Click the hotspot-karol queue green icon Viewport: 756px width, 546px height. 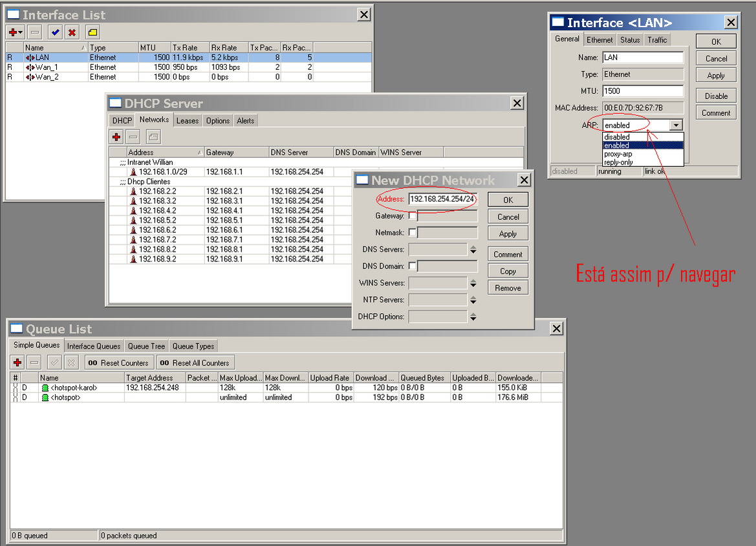[45, 388]
